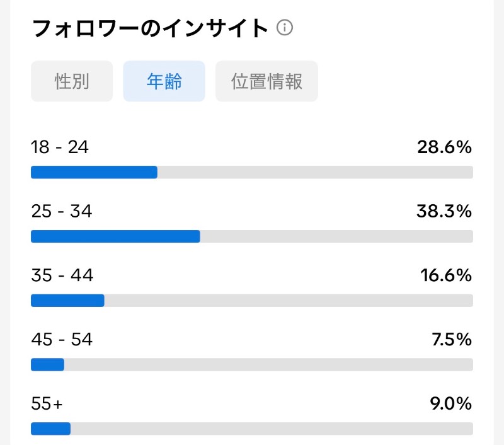Image resolution: width=504 pixels, height=445 pixels.
Task: Click the 7.5% percentage value
Action: pos(451,339)
